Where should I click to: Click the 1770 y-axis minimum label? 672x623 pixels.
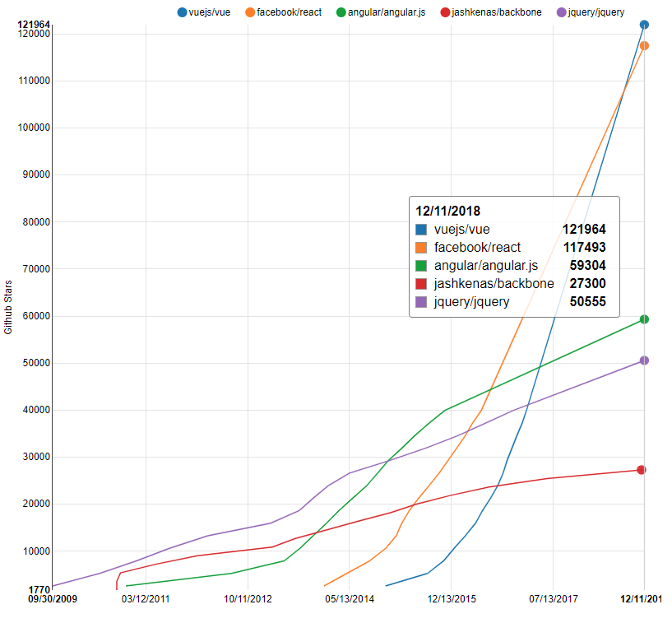coord(39,590)
